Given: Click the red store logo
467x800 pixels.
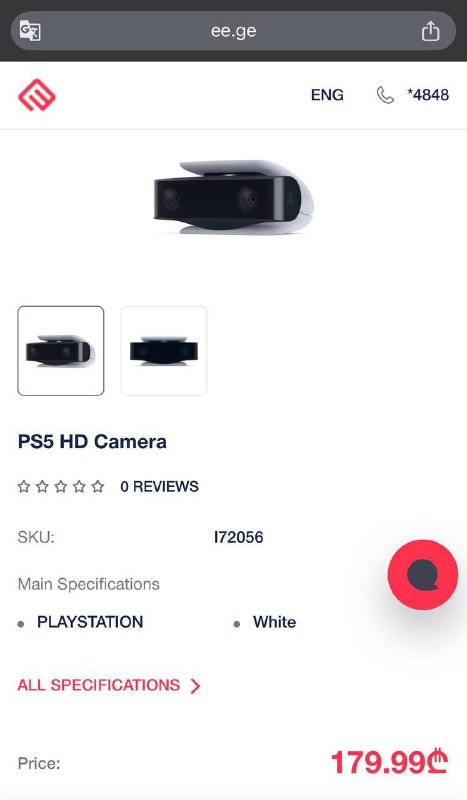Looking at the screenshot, I should point(37,95).
